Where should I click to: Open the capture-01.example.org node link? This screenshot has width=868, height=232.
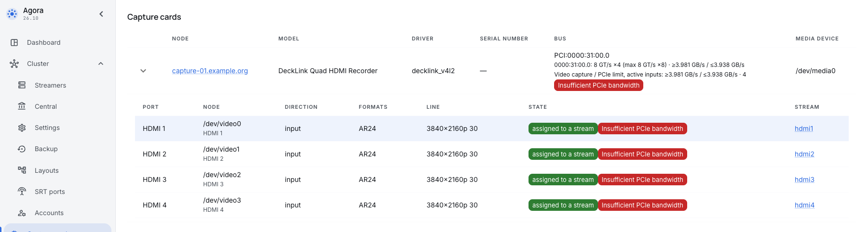coord(210,71)
